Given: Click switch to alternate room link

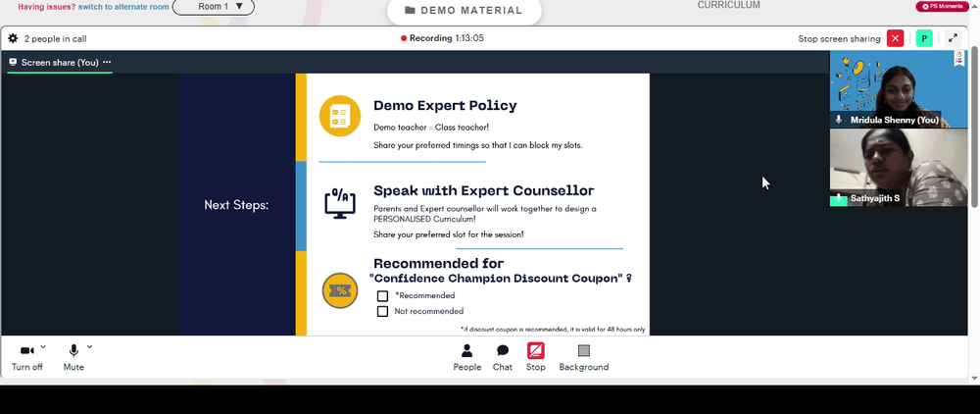Looking at the screenshot, I should [123, 7].
